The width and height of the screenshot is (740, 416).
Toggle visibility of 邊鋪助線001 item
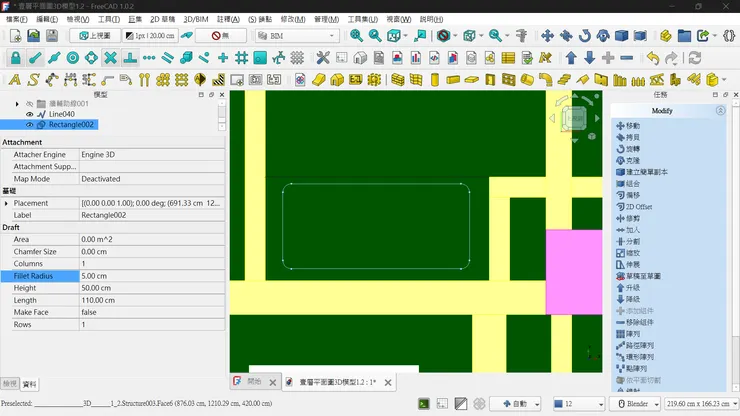(30, 103)
